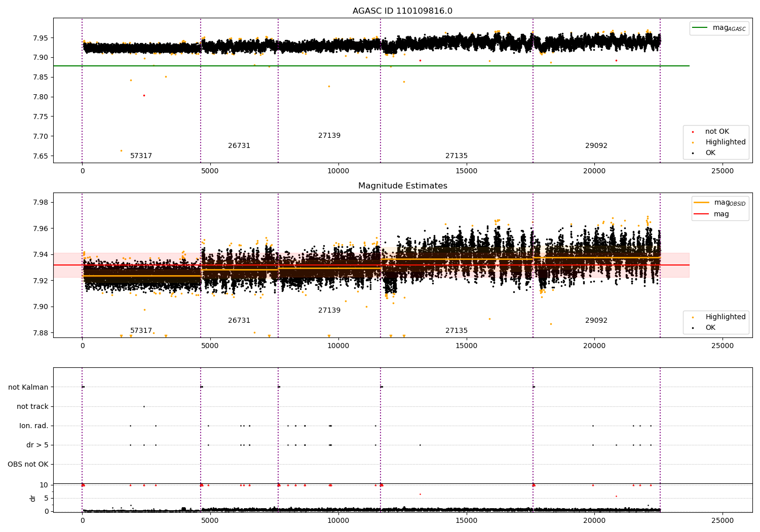Click the red 'mag' legend entry
Viewport: 760px width, 532px height.
tap(711, 214)
